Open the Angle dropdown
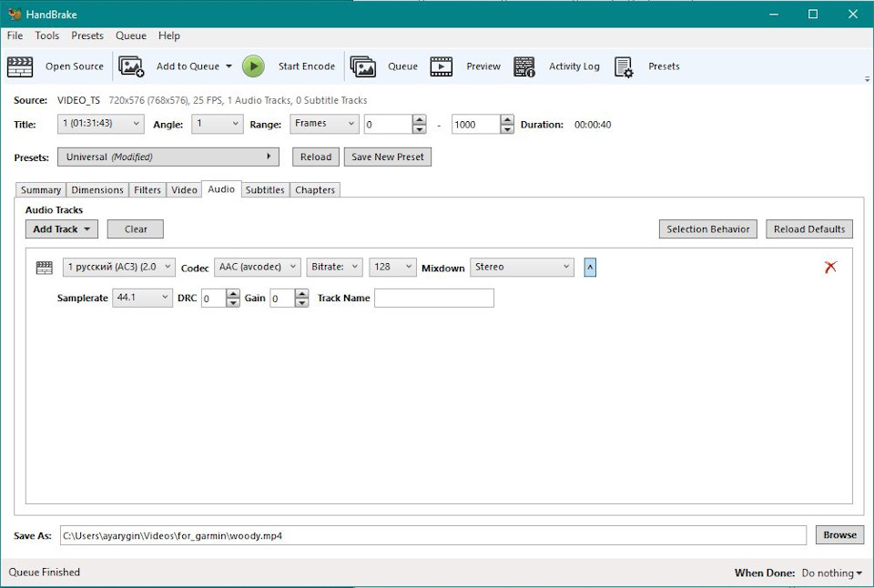 coord(218,124)
